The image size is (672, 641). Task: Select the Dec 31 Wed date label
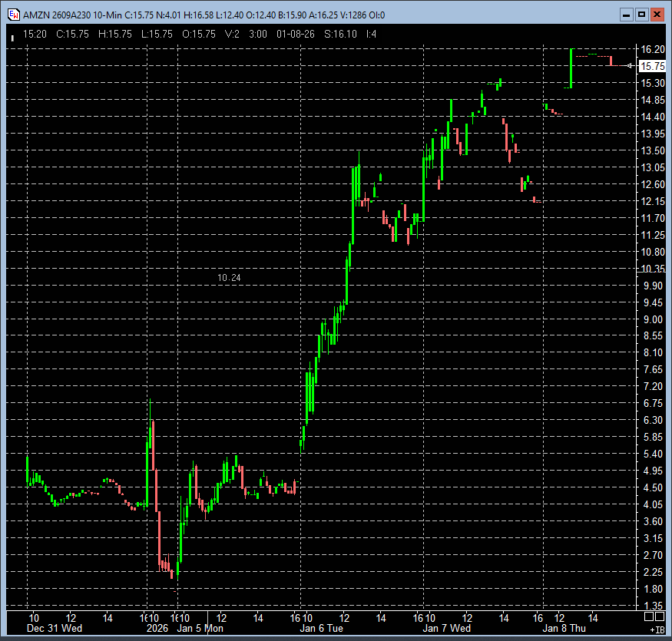[x=55, y=628]
